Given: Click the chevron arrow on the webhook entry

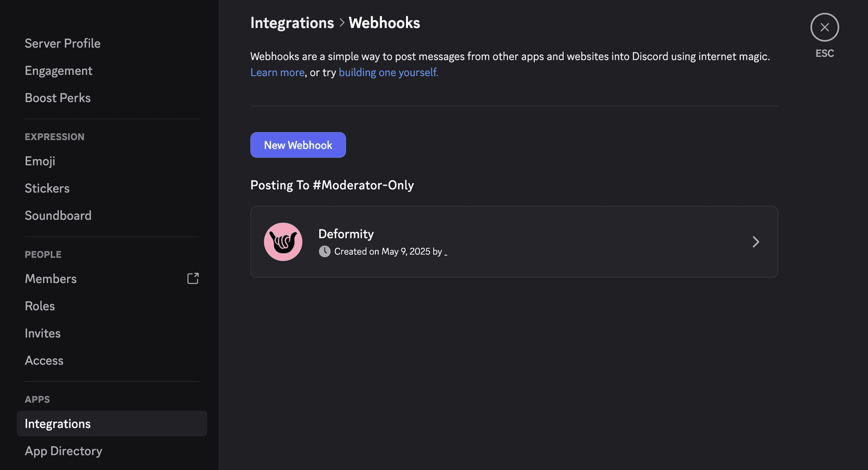Looking at the screenshot, I should 756,242.
